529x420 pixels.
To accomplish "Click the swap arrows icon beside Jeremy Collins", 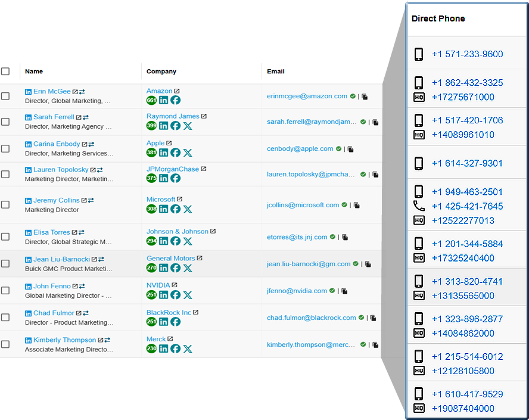I will click(91, 201).
